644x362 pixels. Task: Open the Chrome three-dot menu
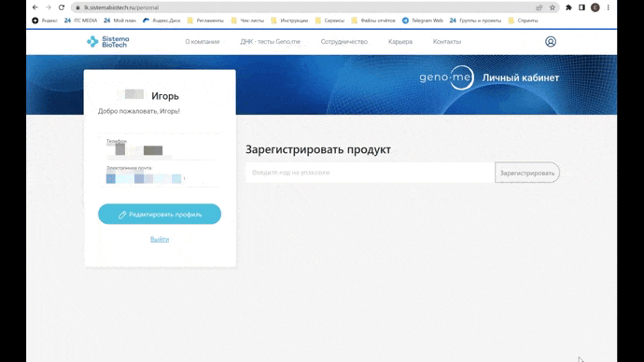(609, 7)
